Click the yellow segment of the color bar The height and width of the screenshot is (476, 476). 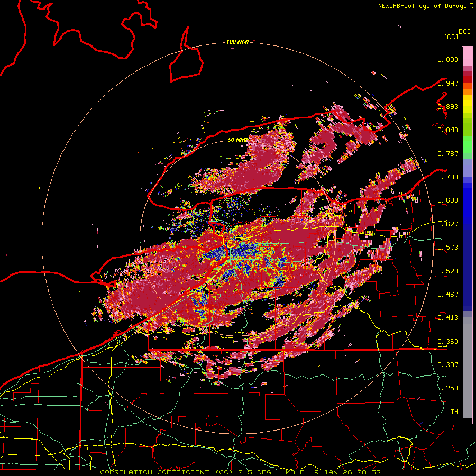[x=467, y=104]
